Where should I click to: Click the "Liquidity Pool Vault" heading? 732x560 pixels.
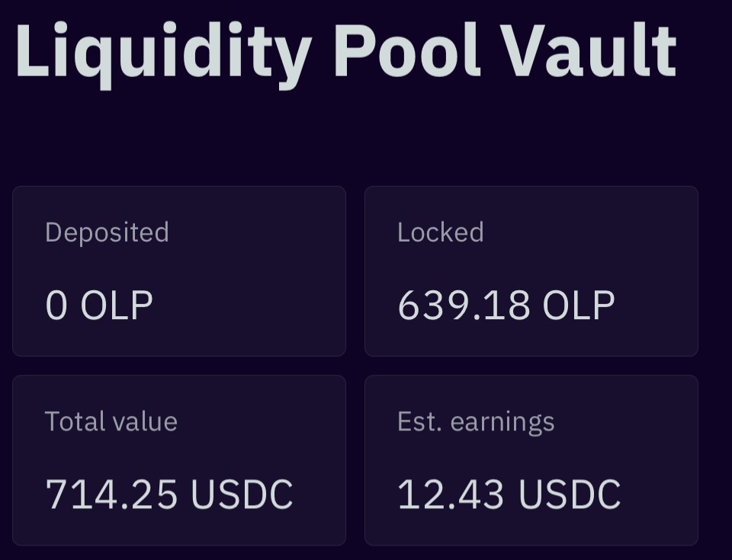pyautogui.click(x=345, y=50)
